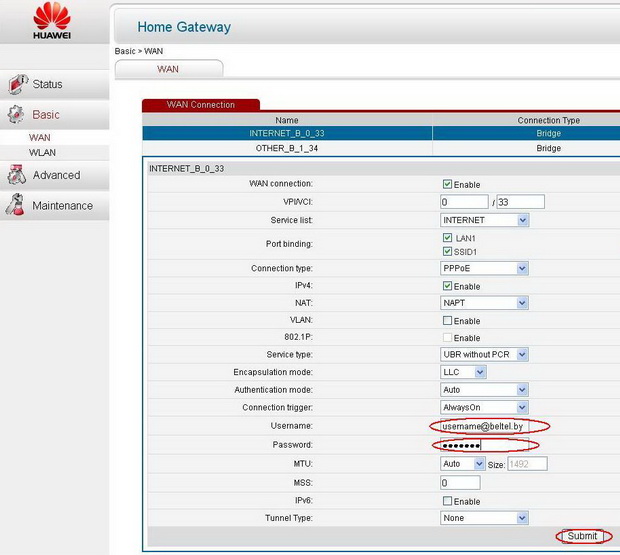The height and width of the screenshot is (555, 620).
Task: Uncheck the SSID1 port binding checkbox
Action: 447,252
